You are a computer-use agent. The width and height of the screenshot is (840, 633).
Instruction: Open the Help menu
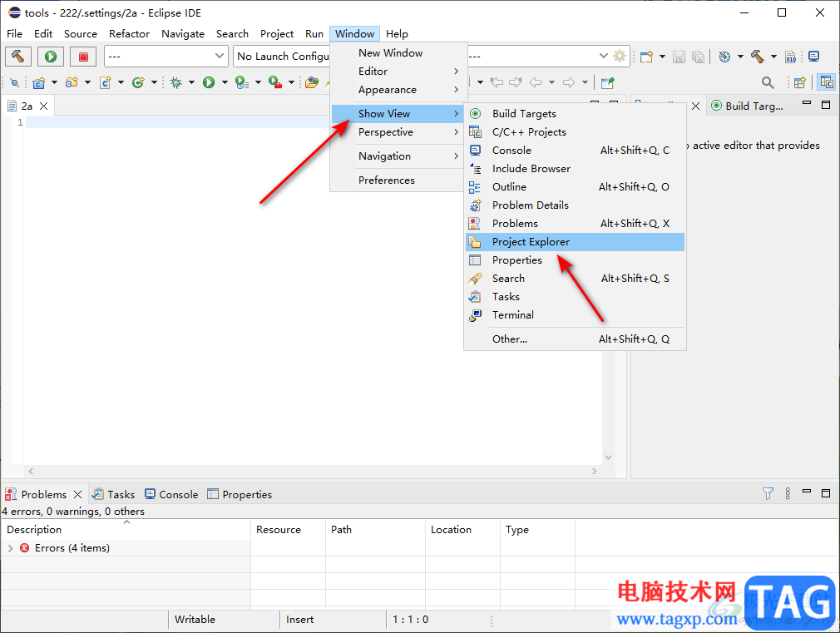click(397, 34)
